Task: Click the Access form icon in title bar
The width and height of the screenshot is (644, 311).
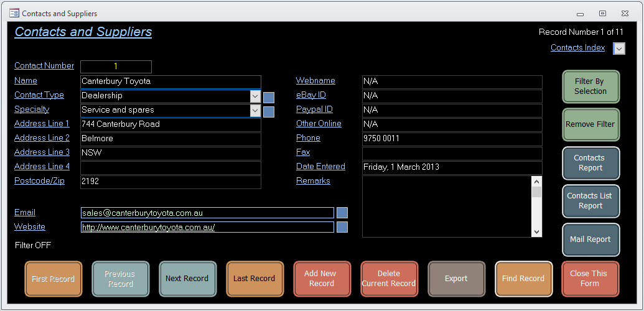Action: 14,13
